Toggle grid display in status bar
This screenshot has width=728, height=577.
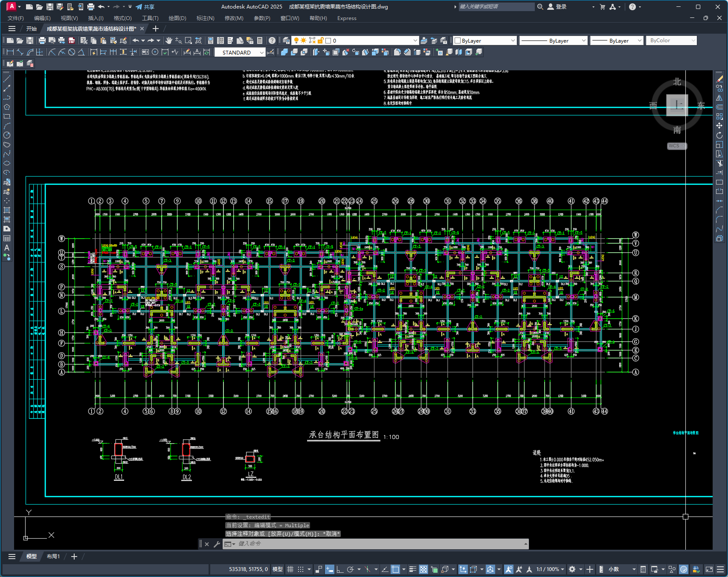[290, 569]
